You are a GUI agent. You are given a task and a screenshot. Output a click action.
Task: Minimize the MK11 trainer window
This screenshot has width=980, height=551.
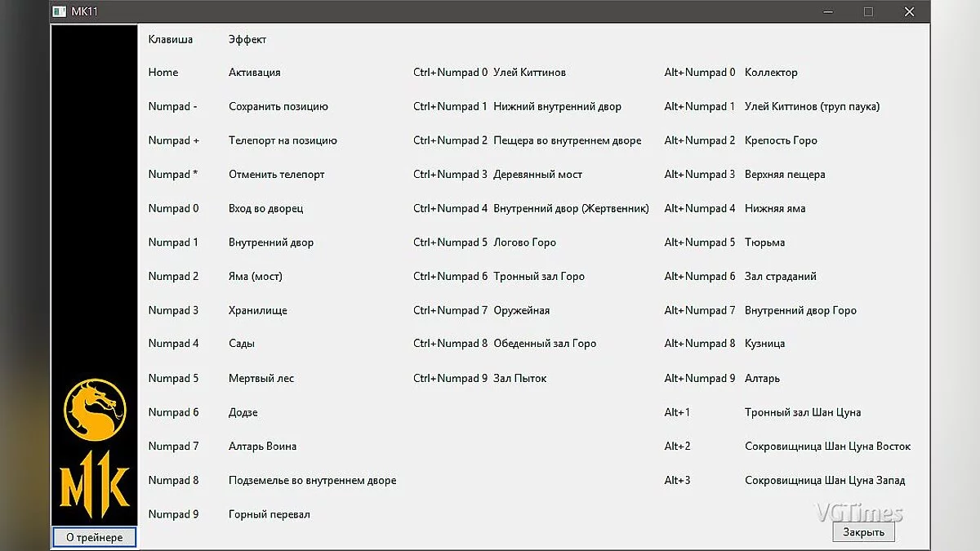(x=828, y=11)
